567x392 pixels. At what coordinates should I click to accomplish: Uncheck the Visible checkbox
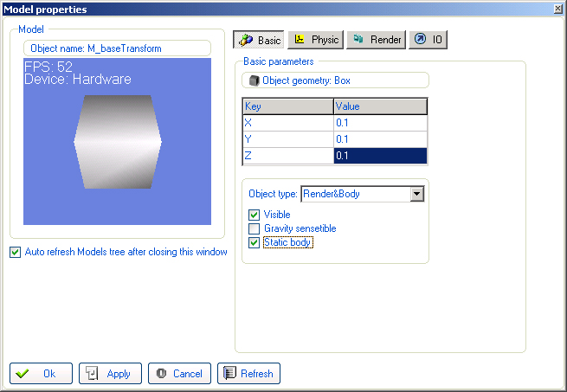255,215
